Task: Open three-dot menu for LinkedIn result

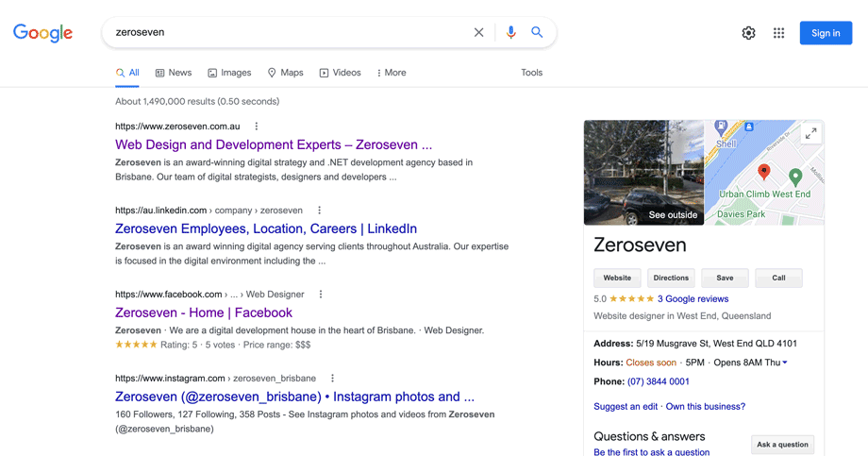Action: (x=319, y=211)
